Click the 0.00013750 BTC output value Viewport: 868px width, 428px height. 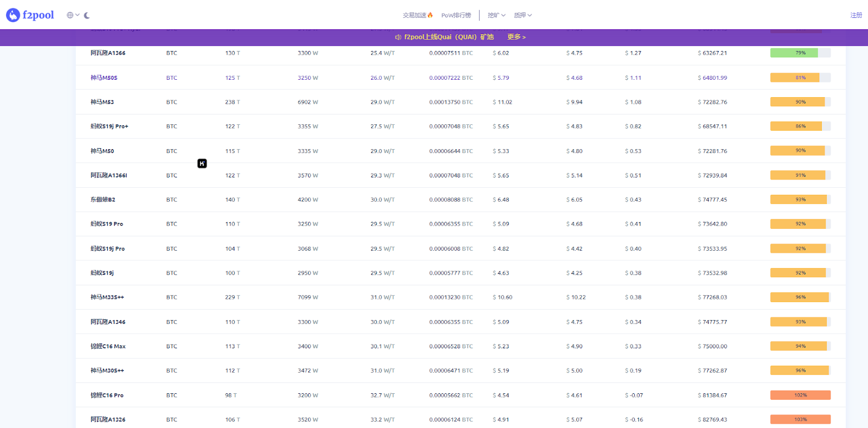(451, 102)
